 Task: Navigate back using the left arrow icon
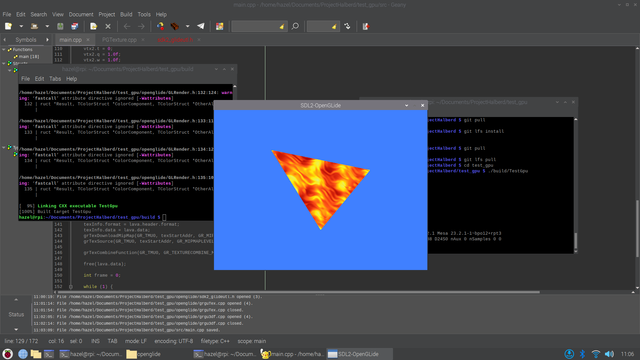pos(127,26)
